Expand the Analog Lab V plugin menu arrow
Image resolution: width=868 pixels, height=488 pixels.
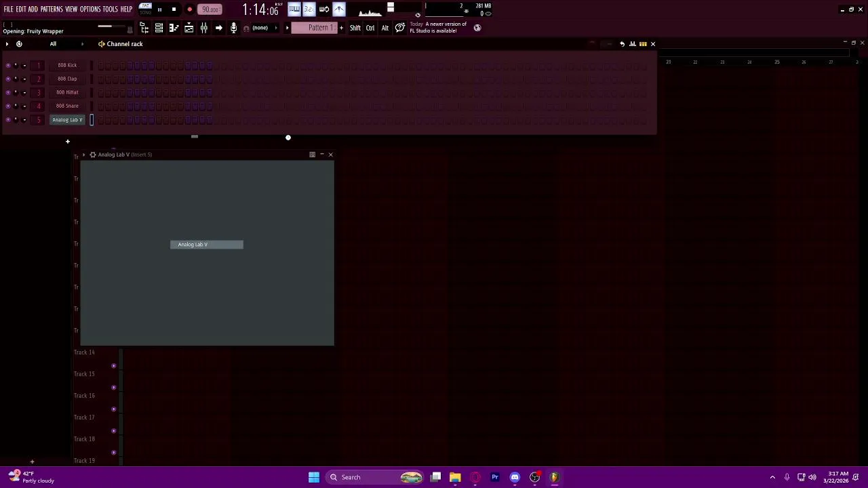pyautogui.click(x=84, y=155)
